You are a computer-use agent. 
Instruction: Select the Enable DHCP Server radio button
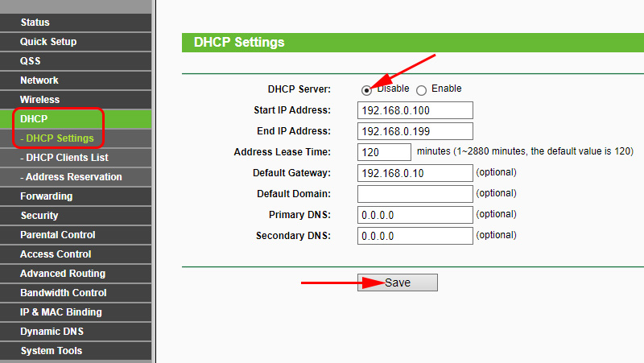pyautogui.click(x=421, y=90)
